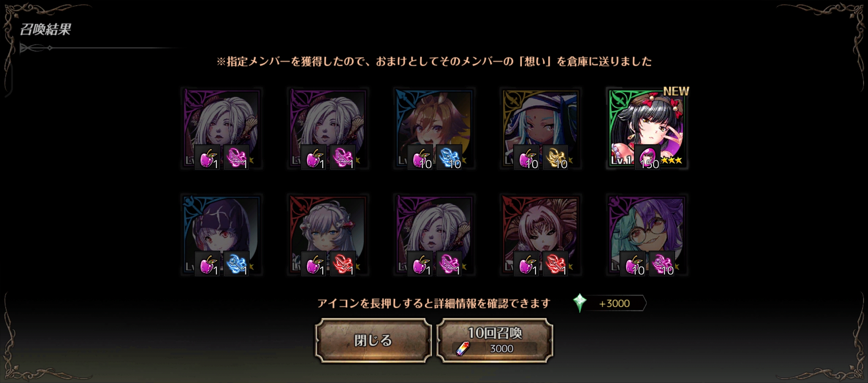The image size is (868, 383).
Task: Select the white-haired character card in bottom row
Action: pos(434,234)
